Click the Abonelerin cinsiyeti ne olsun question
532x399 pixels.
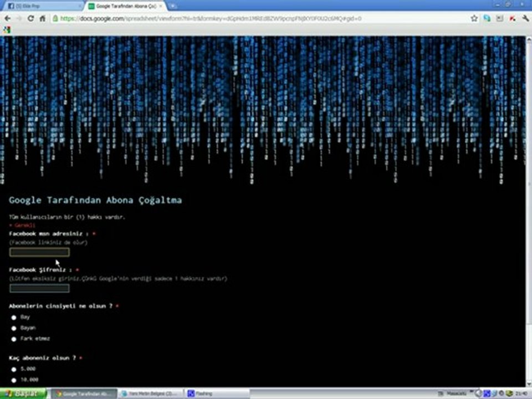[x=61, y=306]
